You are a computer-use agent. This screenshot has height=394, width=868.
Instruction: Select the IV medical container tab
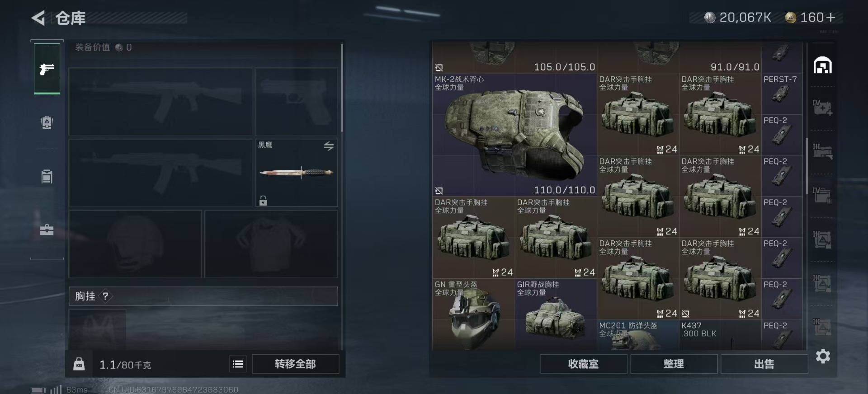822,108
